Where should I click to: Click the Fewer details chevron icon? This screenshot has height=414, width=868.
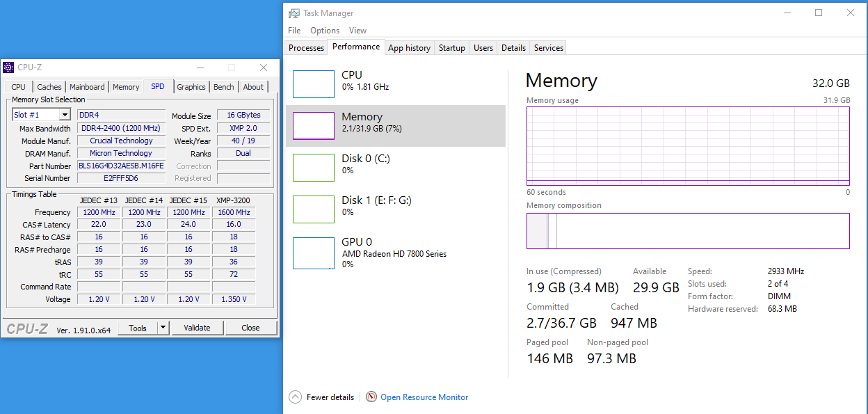click(x=296, y=397)
